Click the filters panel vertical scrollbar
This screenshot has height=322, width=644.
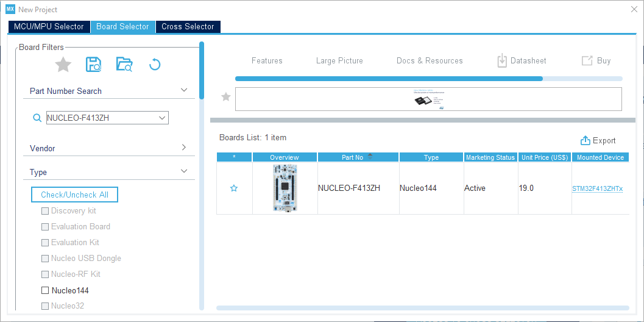[x=201, y=70]
